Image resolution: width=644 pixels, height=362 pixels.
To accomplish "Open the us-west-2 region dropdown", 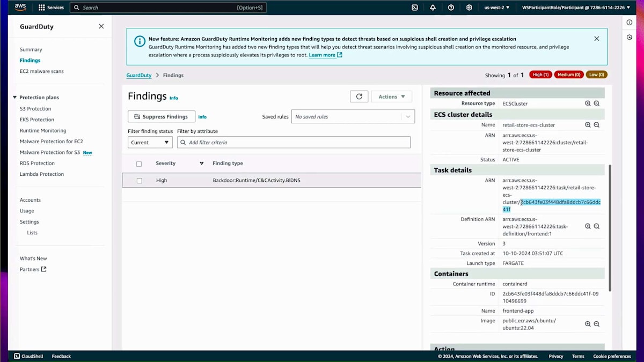I will click(497, 8).
